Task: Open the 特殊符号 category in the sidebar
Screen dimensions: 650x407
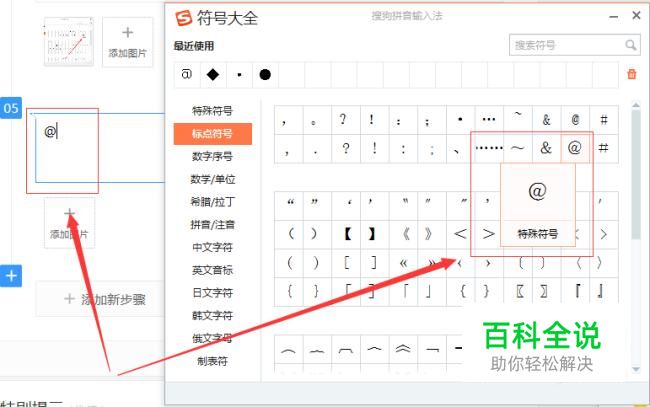Action: coord(212,111)
